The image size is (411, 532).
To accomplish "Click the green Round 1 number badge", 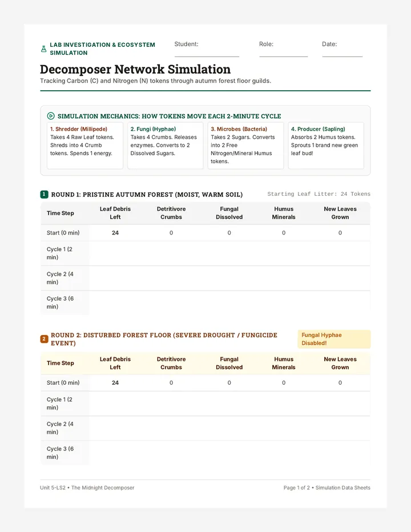I will tap(44, 195).
